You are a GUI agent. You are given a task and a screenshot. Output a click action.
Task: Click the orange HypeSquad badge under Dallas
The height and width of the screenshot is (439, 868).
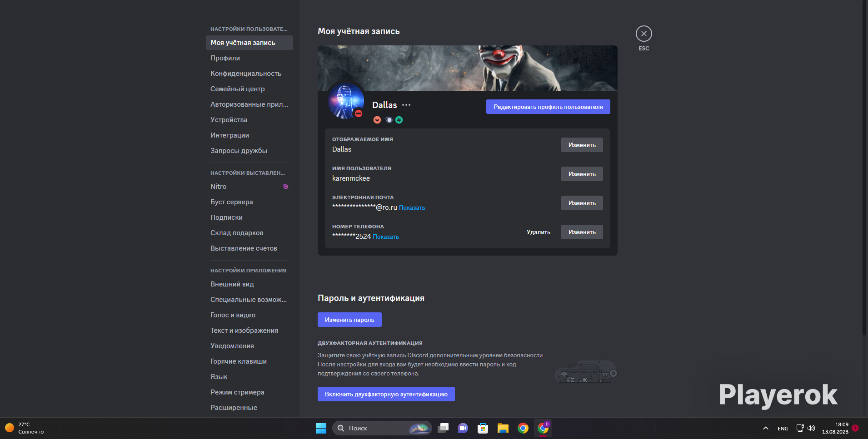coord(377,120)
